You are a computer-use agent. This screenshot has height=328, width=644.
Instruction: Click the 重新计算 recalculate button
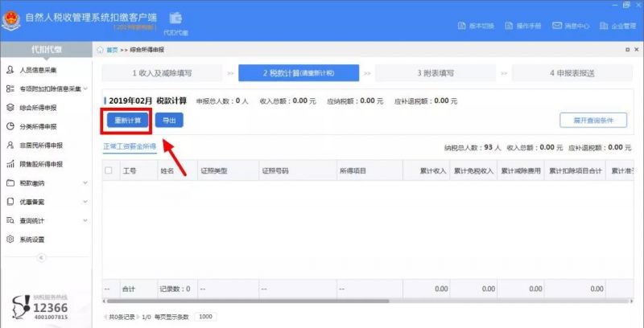(127, 120)
